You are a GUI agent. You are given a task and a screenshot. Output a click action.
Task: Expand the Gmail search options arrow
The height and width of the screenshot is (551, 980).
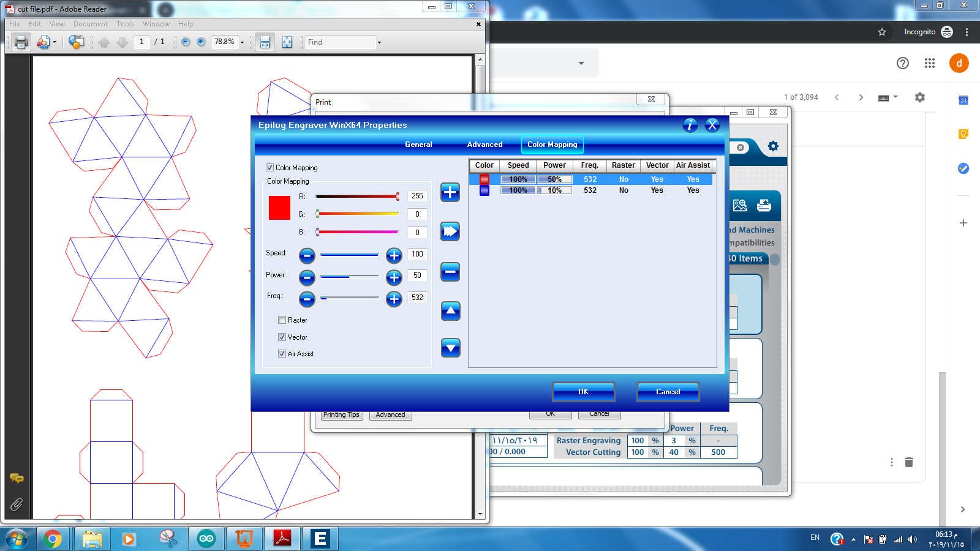[x=581, y=63]
